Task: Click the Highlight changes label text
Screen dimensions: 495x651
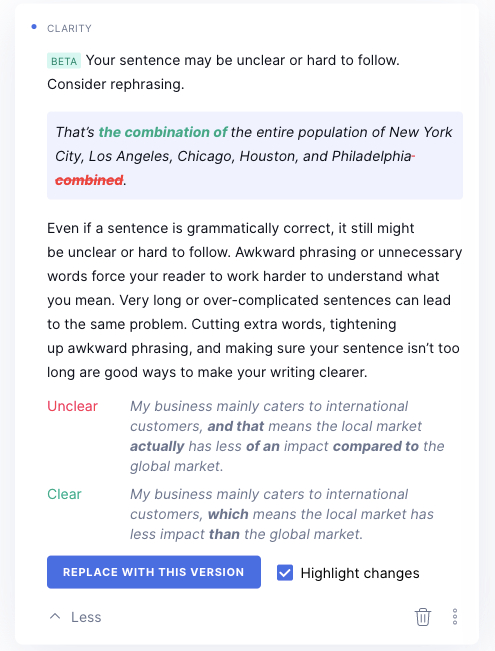Action: [x=360, y=573]
